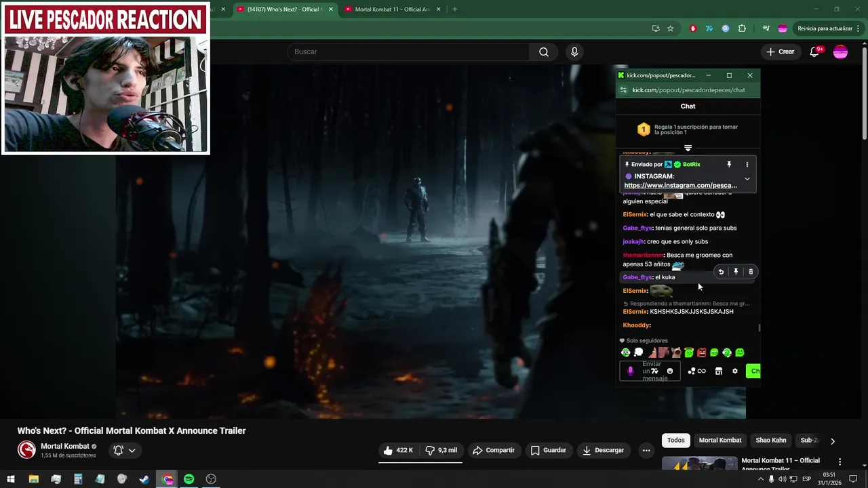Click the Khooddy username in chat
Screen dimensions: 868x488
click(x=636, y=325)
